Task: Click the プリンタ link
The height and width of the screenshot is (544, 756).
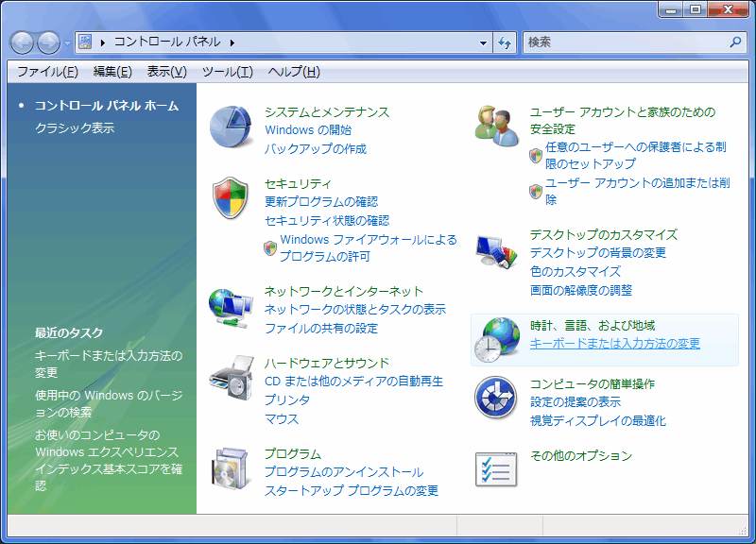Action: (287, 399)
